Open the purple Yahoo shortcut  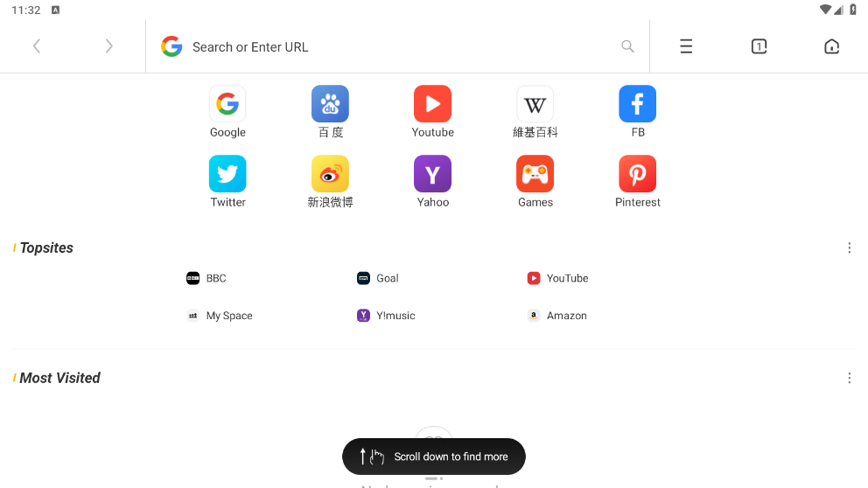[x=432, y=174]
